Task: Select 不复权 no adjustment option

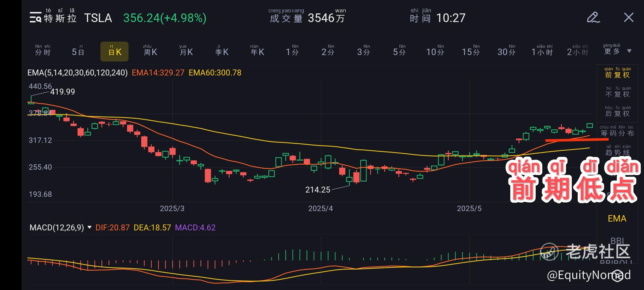Action: click(617, 92)
